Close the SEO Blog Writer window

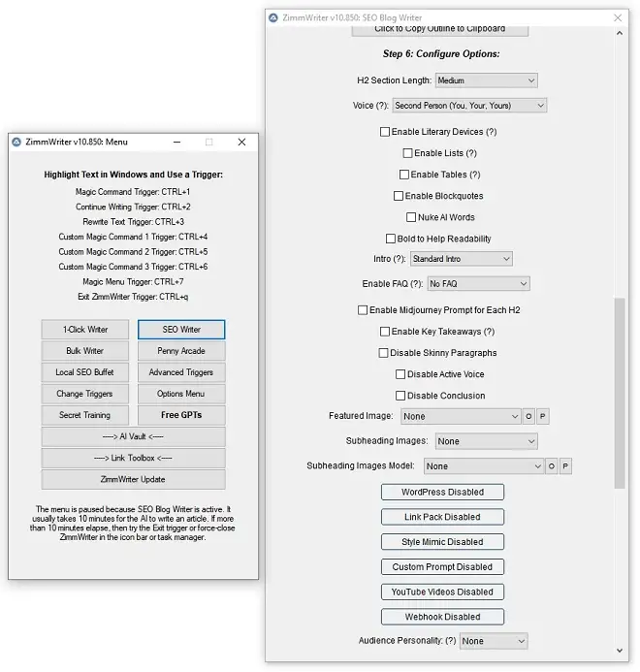pos(618,17)
